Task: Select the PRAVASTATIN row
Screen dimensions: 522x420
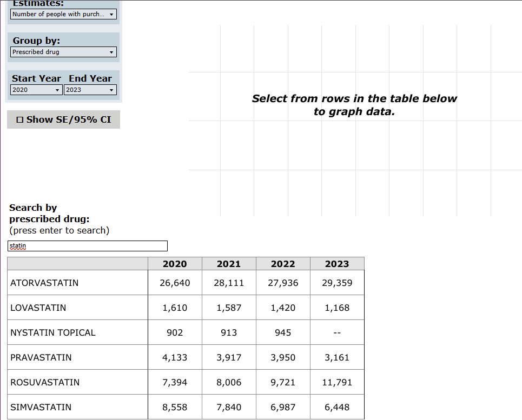Action: click(x=41, y=357)
